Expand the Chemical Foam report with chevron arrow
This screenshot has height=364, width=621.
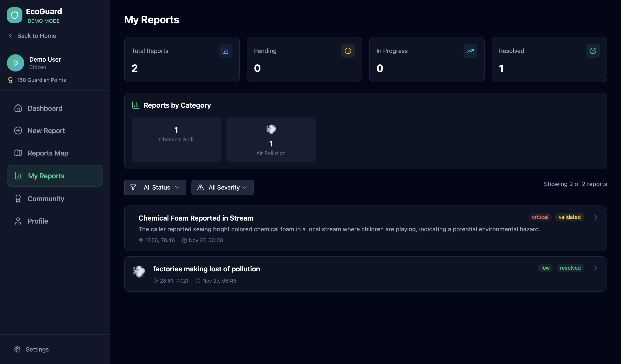pos(595,217)
